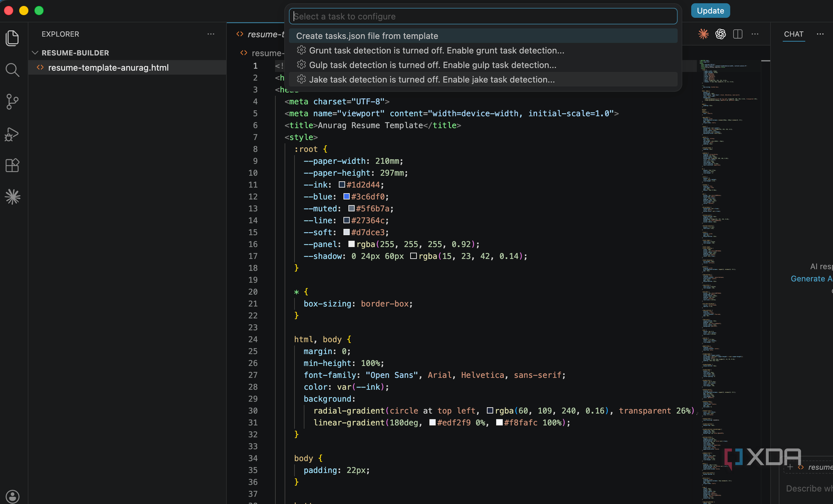The image size is (833, 504).
Task: Click the --paper-width: 210mm declaration
Action: [353, 161]
